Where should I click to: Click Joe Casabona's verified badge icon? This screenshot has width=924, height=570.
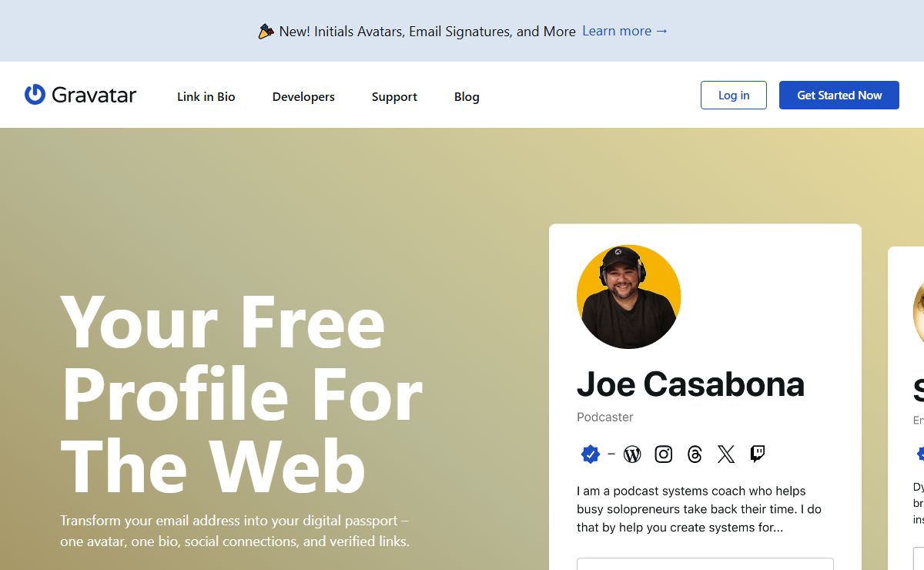(x=591, y=454)
